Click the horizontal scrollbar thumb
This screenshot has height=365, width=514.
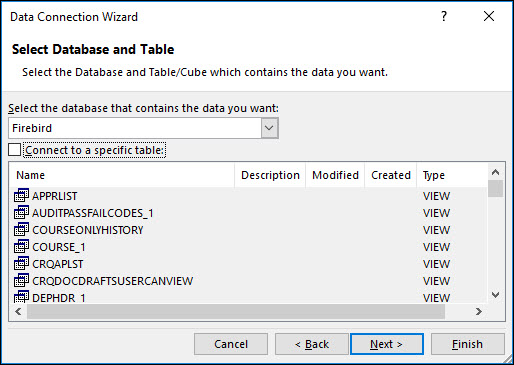[x=236, y=312]
